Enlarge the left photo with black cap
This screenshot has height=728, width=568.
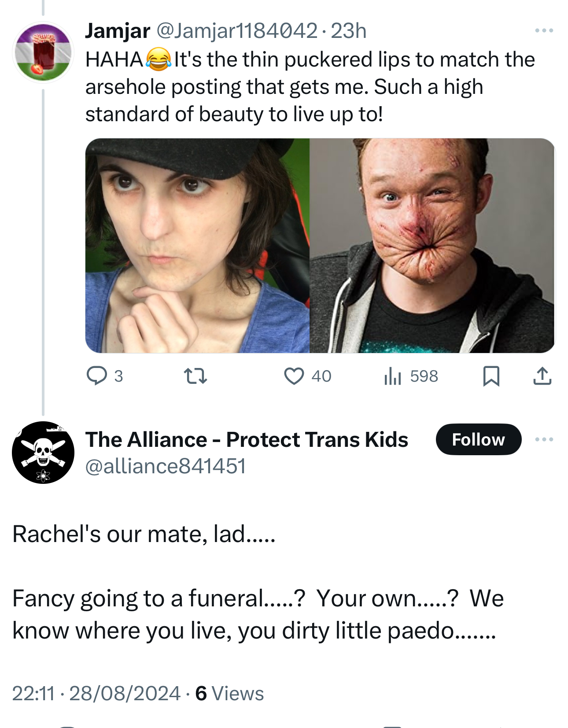coord(197,245)
